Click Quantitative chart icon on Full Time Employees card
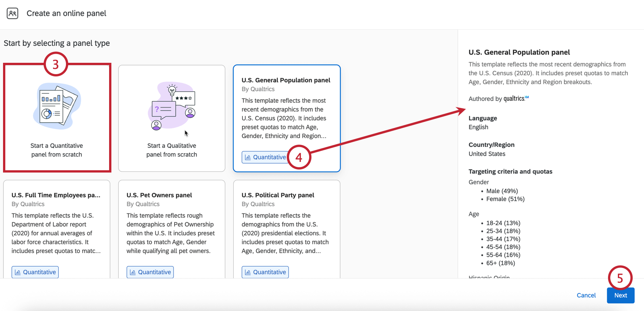The height and width of the screenshot is (311, 644). pyautogui.click(x=18, y=272)
